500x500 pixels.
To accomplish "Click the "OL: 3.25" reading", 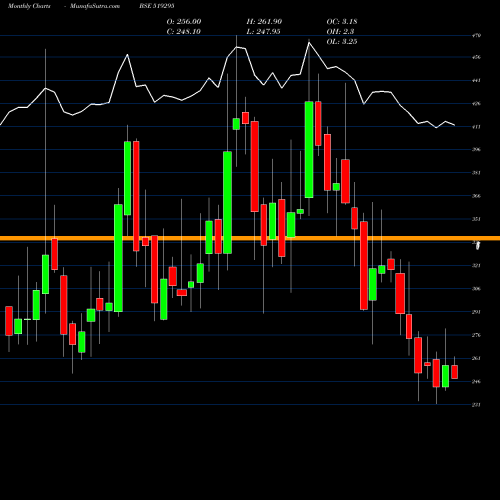I will 342,42.
